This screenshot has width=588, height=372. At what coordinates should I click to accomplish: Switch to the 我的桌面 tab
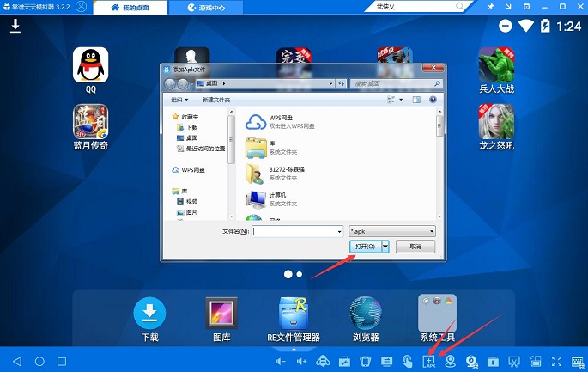click(130, 8)
